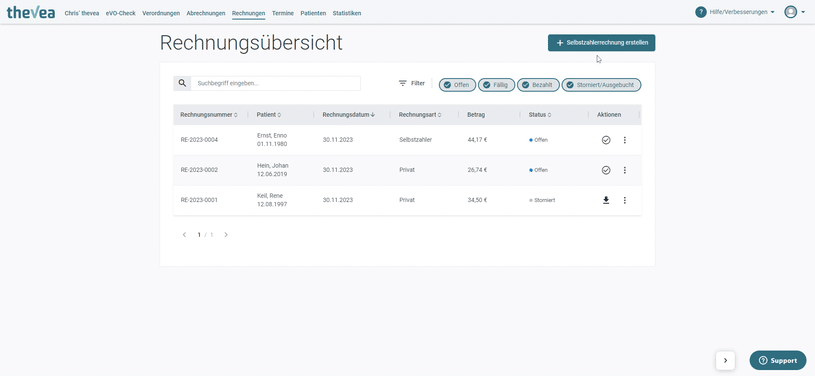
Task: Open the user profile avatar
Action: [791, 12]
